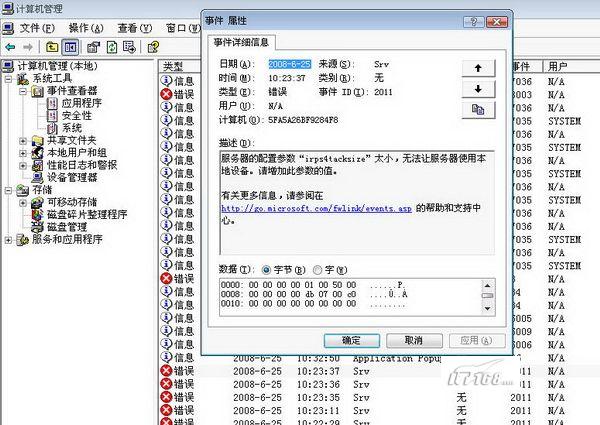Expand the 共享文件夹 tree node
Image resolution: width=600 pixels, height=425 pixels.
click(x=23, y=141)
